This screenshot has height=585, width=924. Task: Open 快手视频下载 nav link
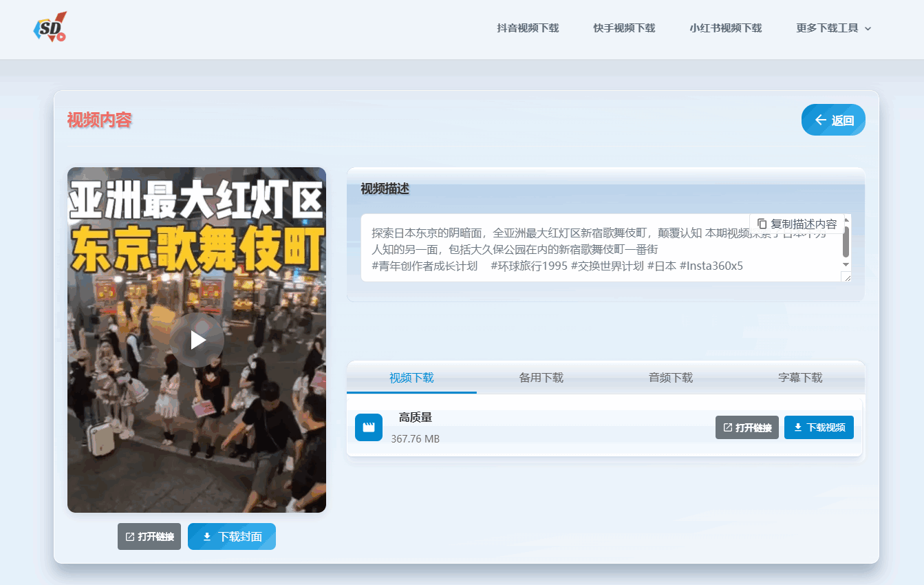coord(624,28)
